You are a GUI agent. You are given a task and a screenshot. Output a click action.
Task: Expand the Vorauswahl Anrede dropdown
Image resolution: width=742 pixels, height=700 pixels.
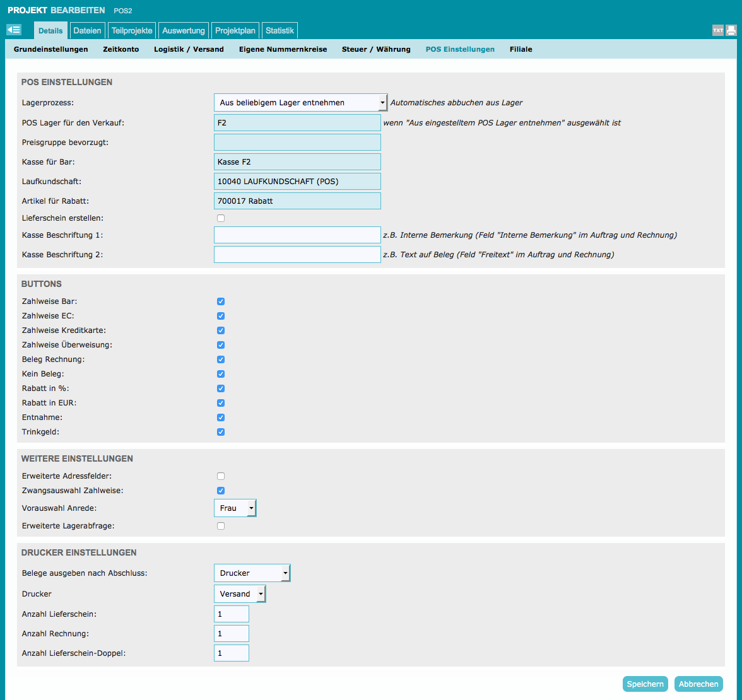(235, 508)
